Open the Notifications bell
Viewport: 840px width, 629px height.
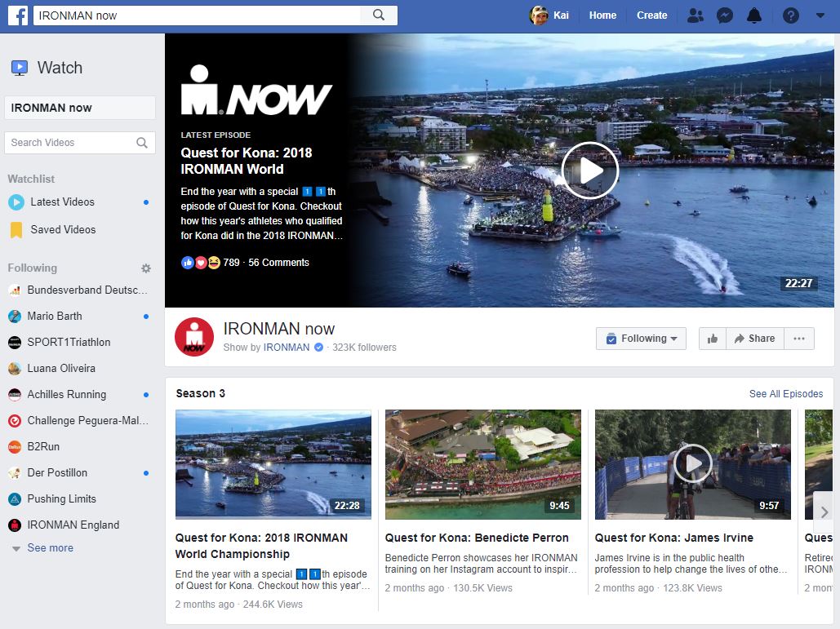[754, 16]
